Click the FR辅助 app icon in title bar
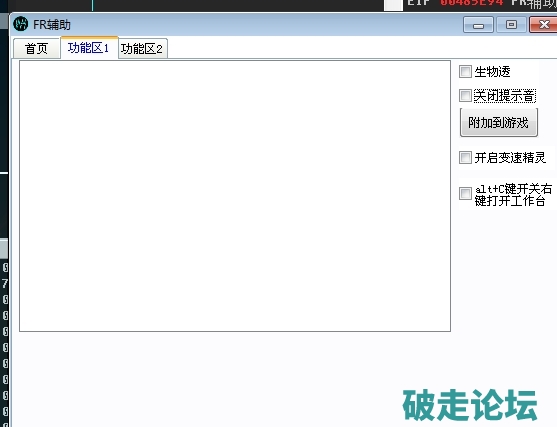The image size is (557, 427). click(x=20, y=24)
